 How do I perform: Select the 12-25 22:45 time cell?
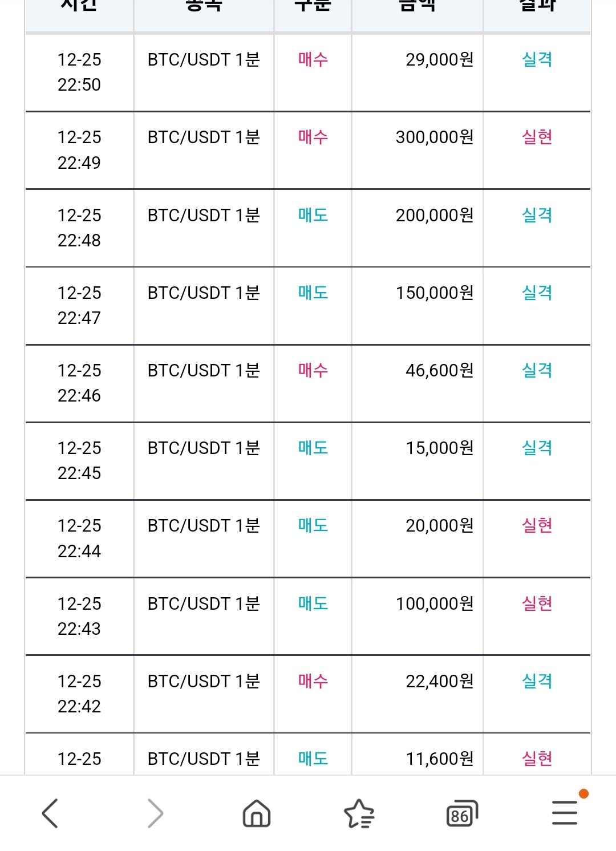point(79,460)
